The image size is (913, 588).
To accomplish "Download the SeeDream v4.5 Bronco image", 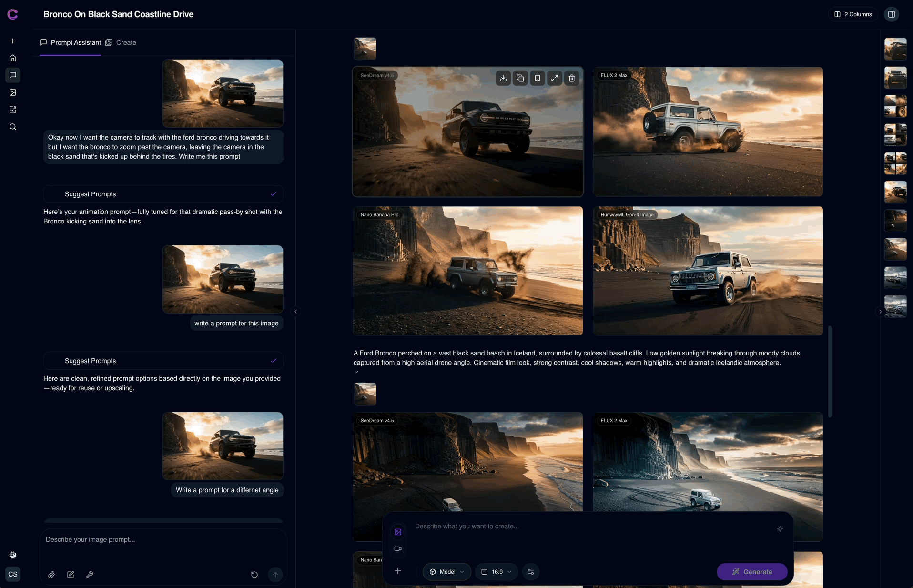I will pyautogui.click(x=503, y=78).
